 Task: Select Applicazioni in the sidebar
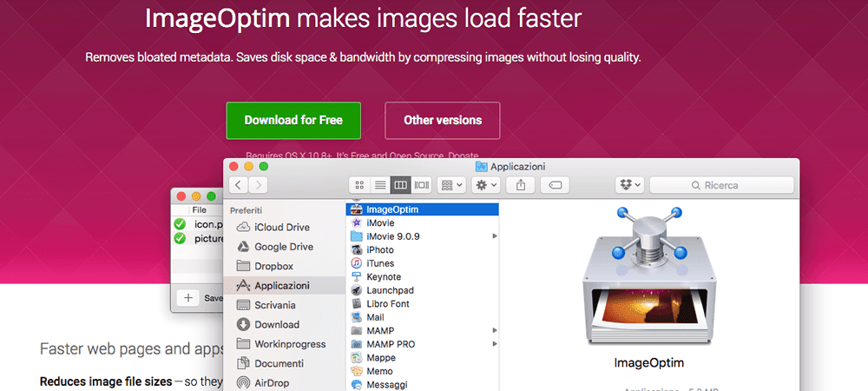pos(284,286)
